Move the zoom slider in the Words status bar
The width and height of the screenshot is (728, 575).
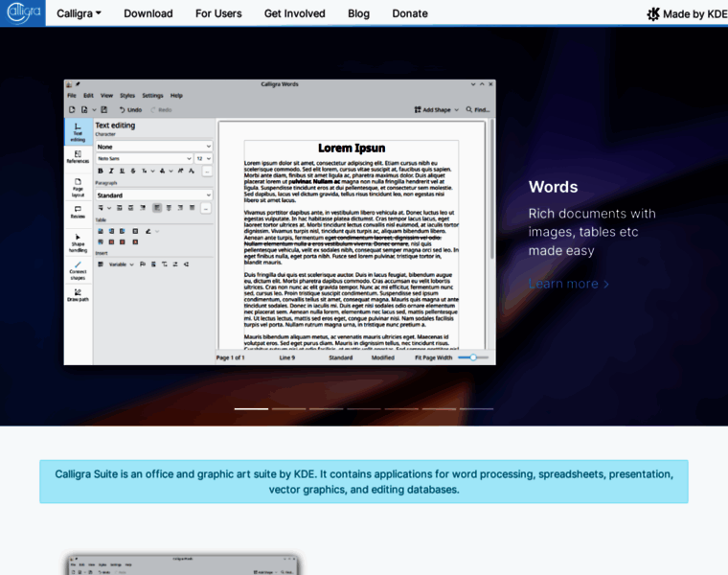coord(473,357)
